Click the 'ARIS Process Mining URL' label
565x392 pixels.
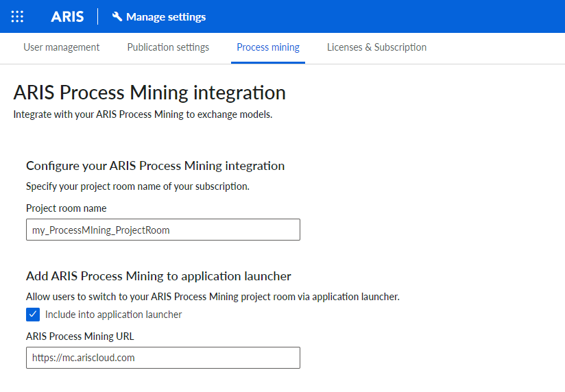(80, 336)
